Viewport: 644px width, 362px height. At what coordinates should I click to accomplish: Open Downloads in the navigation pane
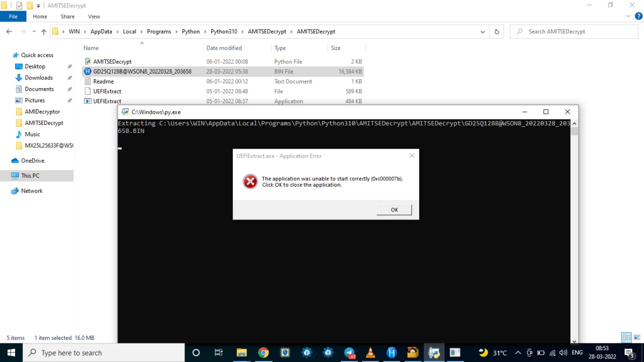(39, 78)
